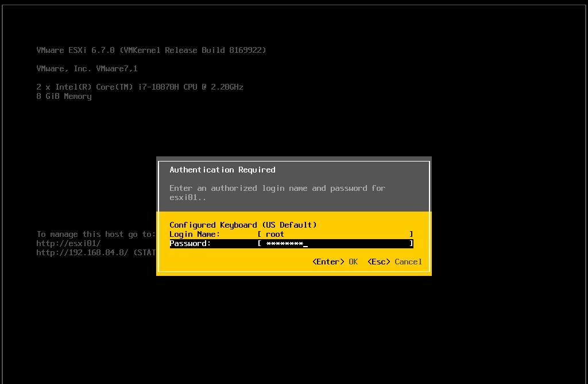The width and height of the screenshot is (588, 384).
Task: Select the Intel Core i7-10870H CPU line
Action: 140,87
